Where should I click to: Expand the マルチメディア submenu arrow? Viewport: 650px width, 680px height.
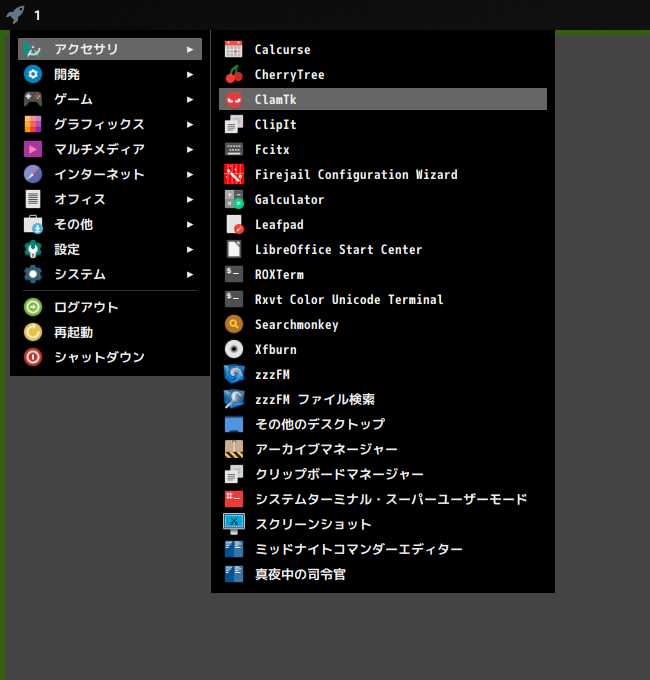pyautogui.click(x=190, y=150)
